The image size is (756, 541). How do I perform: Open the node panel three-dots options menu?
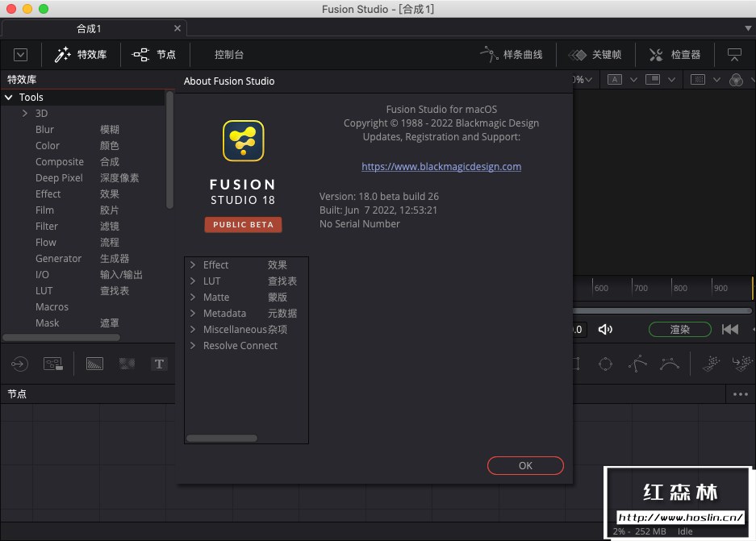[x=741, y=394]
